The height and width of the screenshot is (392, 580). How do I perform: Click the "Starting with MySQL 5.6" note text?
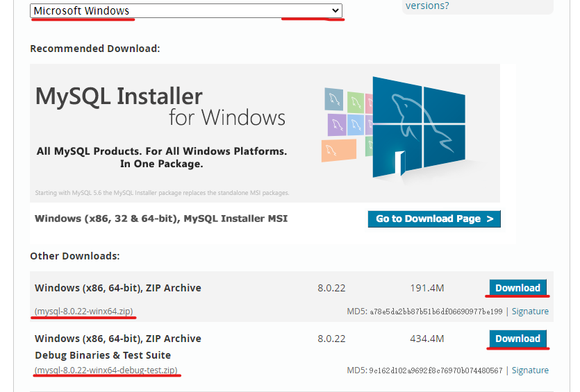coord(162,193)
